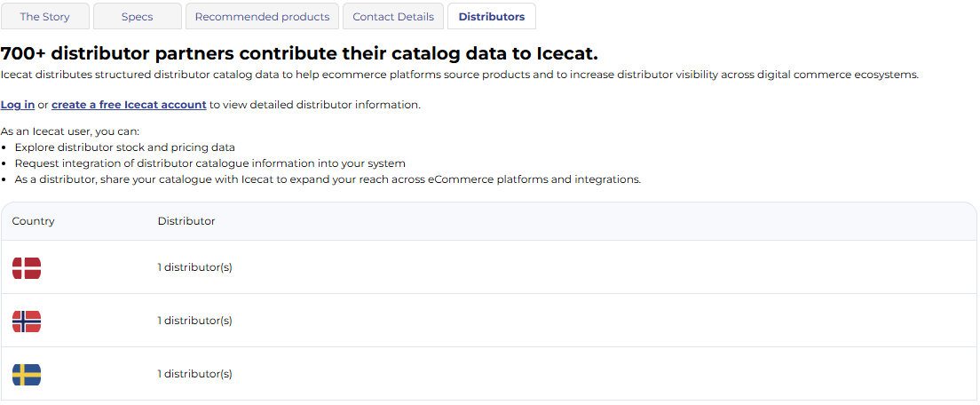The image size is (980, 405).
Task: View the distributor count in the Norway row
Action: [x=194, y=321]
